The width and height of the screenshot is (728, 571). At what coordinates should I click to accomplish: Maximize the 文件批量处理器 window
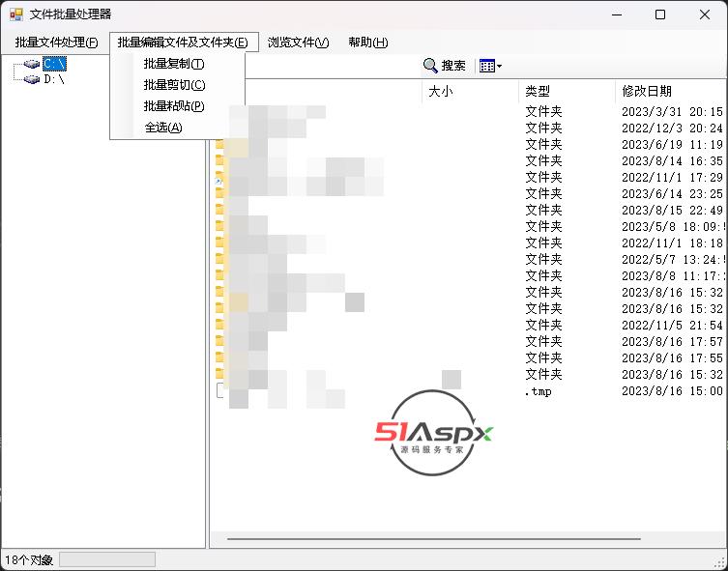[x=659, y=14]
